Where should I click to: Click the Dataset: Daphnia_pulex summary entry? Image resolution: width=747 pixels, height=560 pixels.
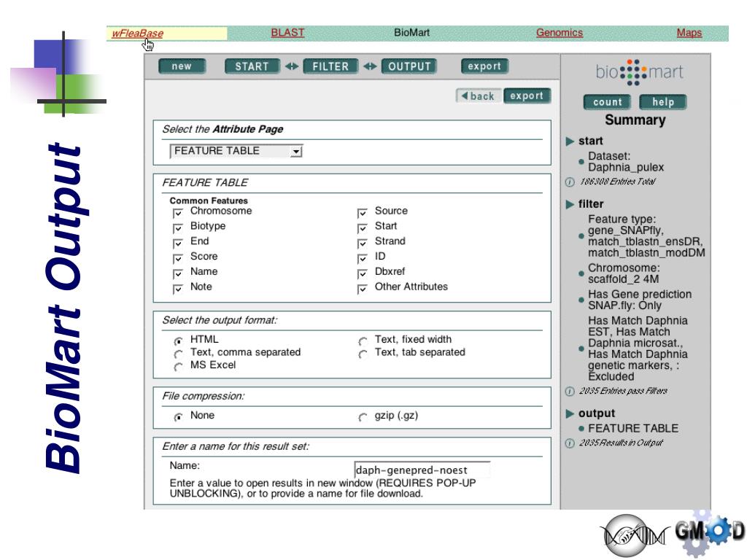click(x=625, y=162)
